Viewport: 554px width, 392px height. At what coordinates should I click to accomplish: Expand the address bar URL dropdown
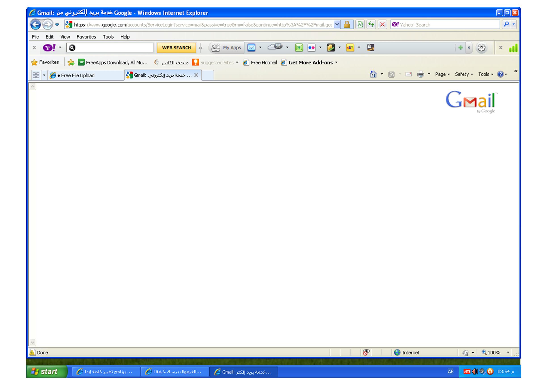pyautogui.click(x=337, y=24)
